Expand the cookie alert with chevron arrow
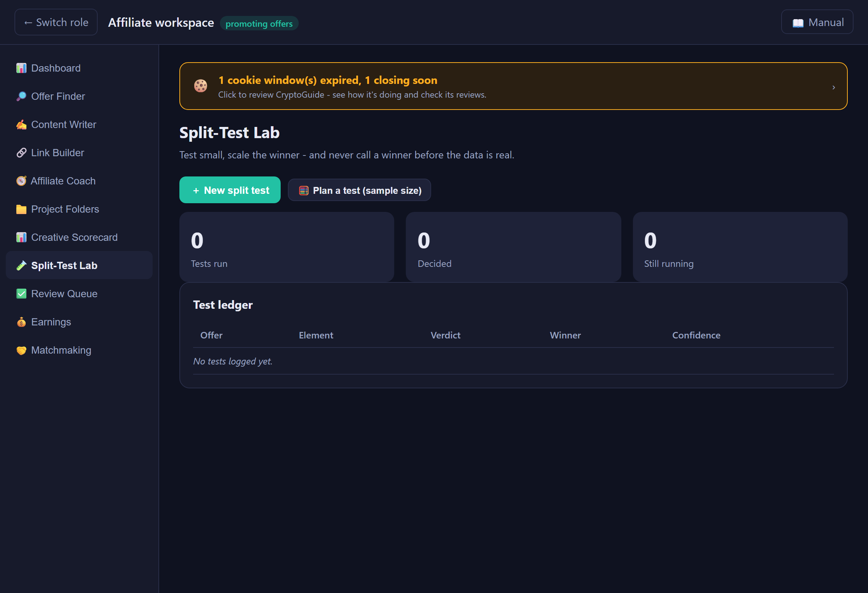Screen dimensions: 868x593 [834, 87]
